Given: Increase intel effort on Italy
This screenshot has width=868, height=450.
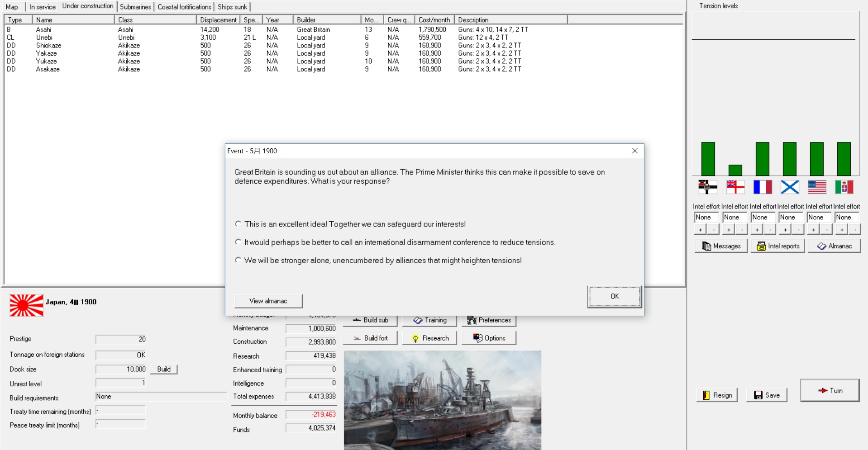Looking at the screenshot, I should [x=842, y=230].
